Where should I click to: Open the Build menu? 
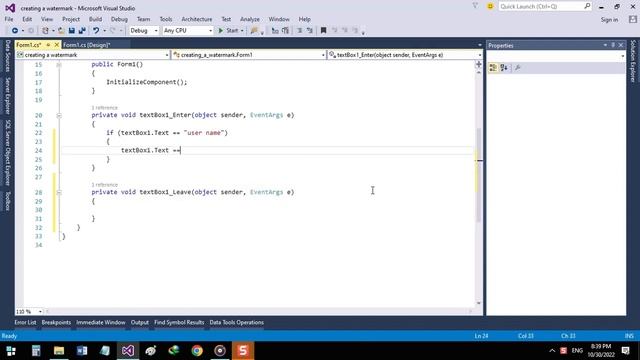(96, 19)
